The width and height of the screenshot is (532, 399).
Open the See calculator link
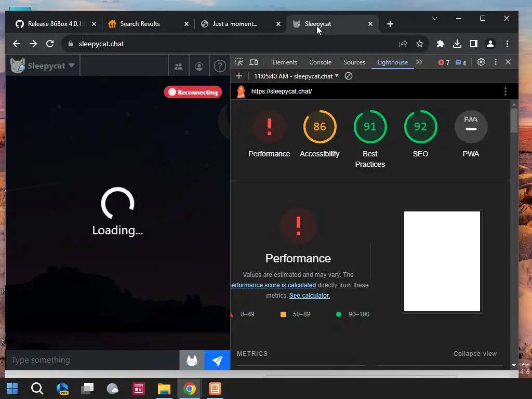[x=310, y=296]
